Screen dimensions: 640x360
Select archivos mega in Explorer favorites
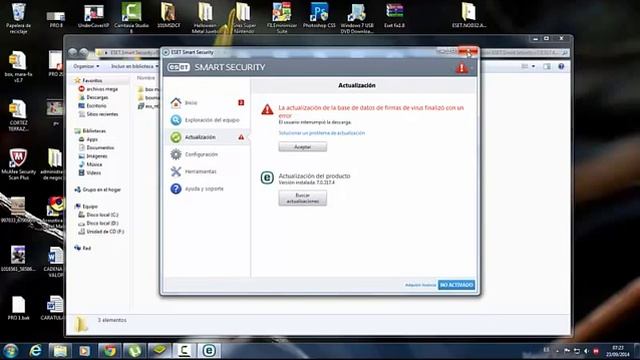pos(102,89)
